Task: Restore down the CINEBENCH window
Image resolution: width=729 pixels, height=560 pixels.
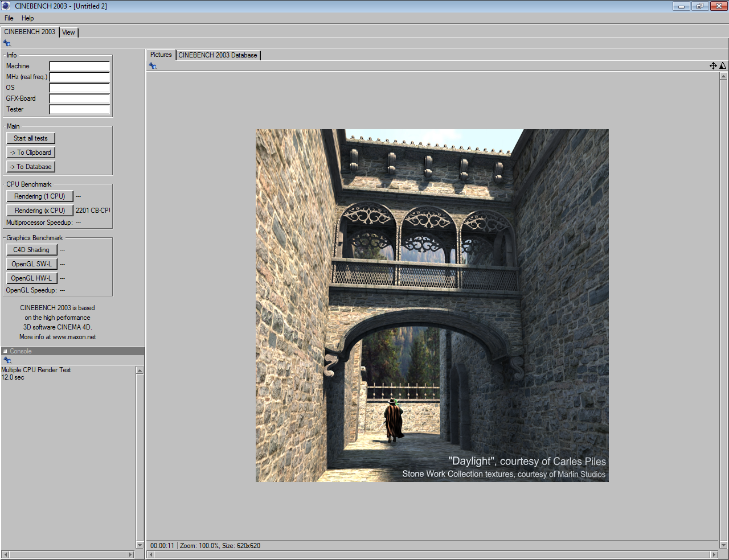Action: click(699, 6)
